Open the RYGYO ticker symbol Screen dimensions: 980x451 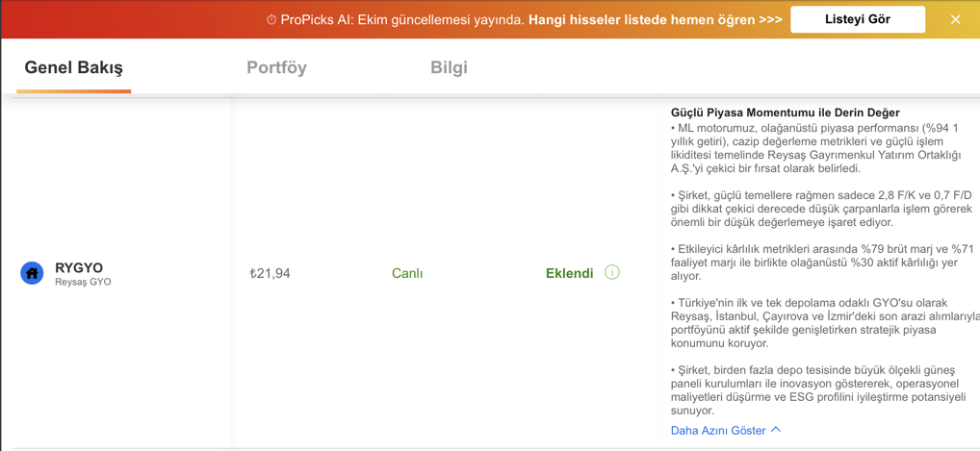point(78,267)
